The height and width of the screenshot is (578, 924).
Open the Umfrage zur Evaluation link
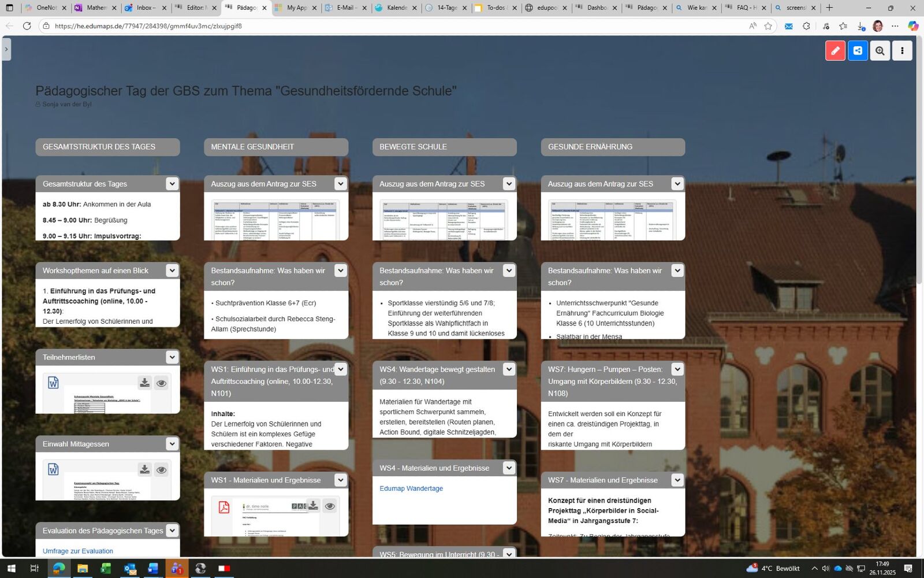pyautogui.click(x=78, y=551)
